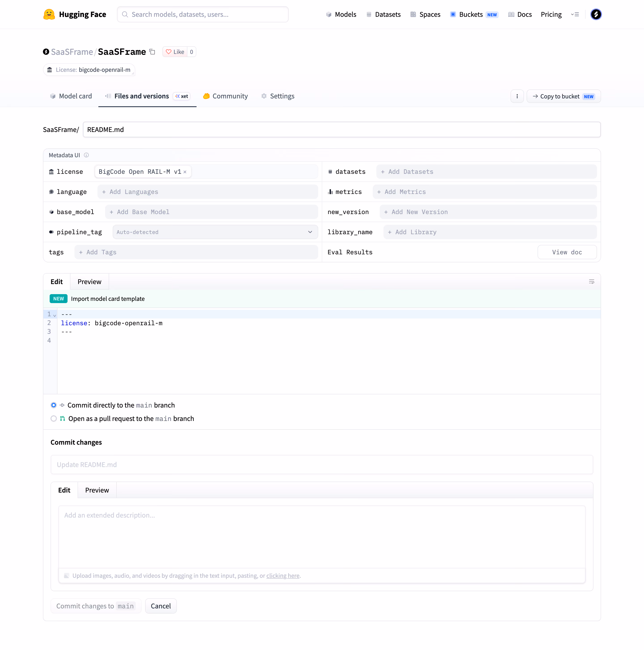This screenshot has height=650, width=644.
Task: Switch the README editor to Preview
Action: point(89,282)
